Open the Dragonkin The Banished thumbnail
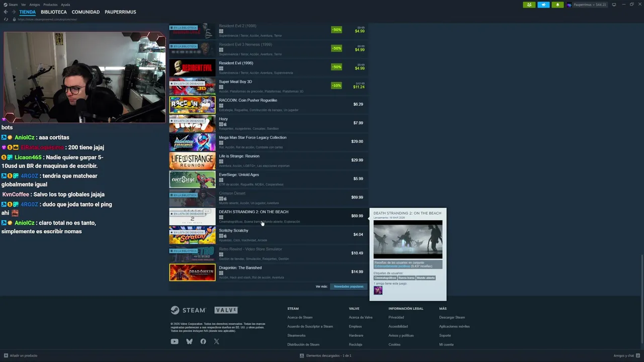 [192, 272]
